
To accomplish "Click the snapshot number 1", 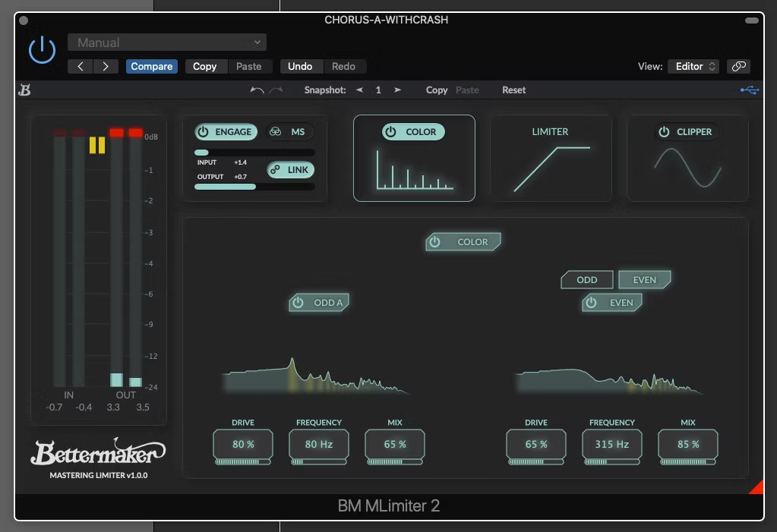I will (x=378, y=90).
